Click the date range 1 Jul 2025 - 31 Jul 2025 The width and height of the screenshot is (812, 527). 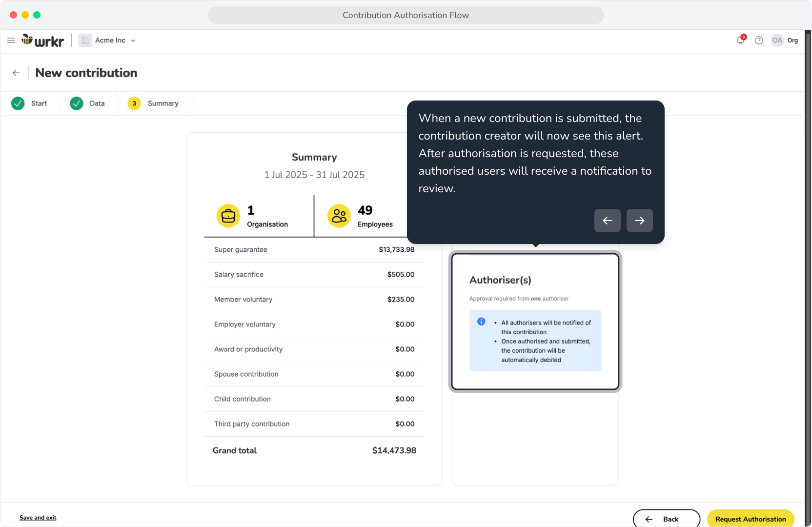(x=315, y=175)
